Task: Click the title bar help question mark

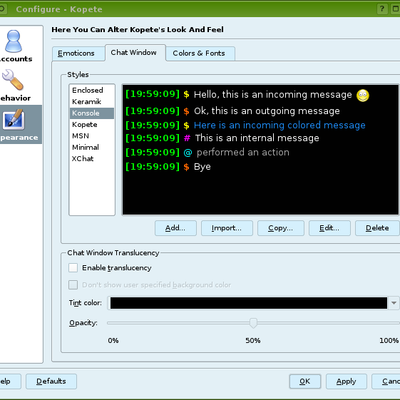Action: click(382, 9)
